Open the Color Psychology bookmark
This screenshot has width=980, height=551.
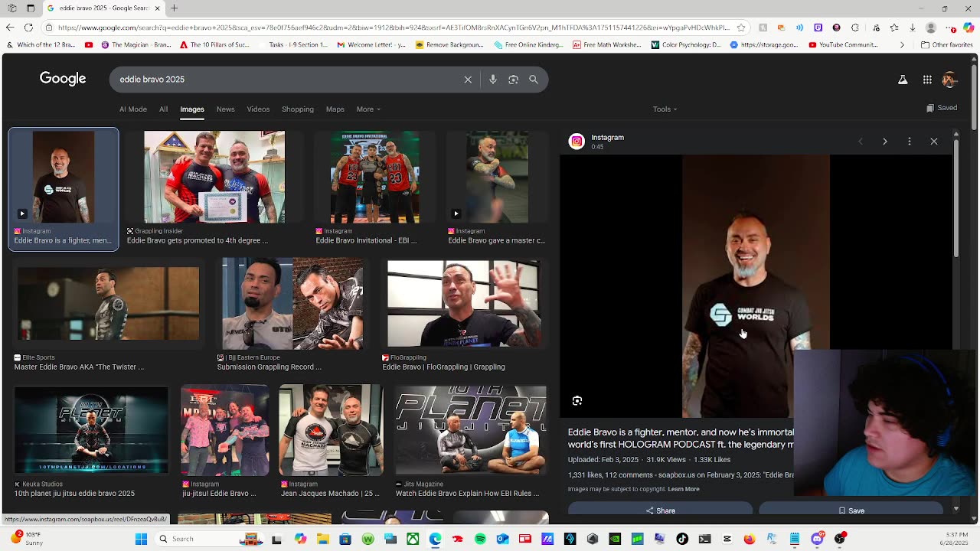click(x=685, y=45)
